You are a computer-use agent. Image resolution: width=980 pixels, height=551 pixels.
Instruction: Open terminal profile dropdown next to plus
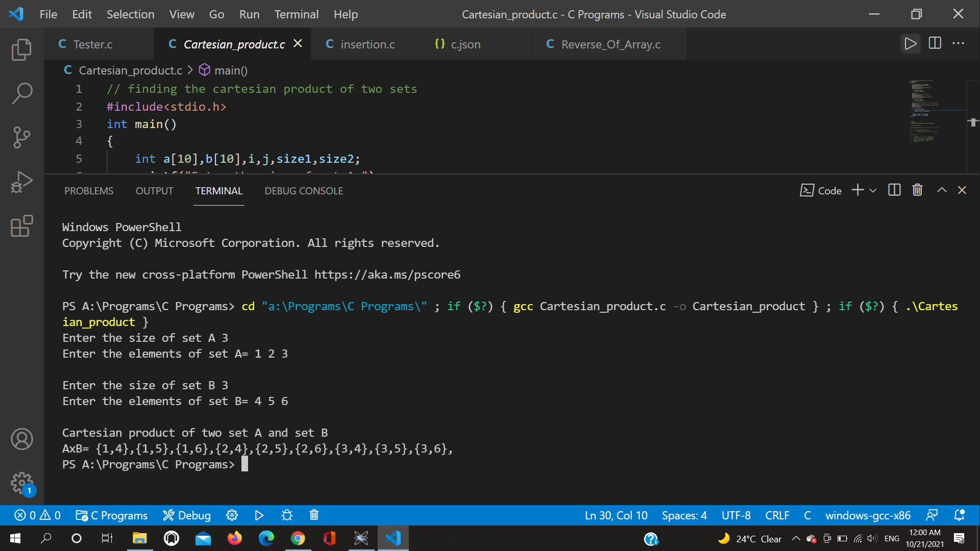[x=874, y=190]
